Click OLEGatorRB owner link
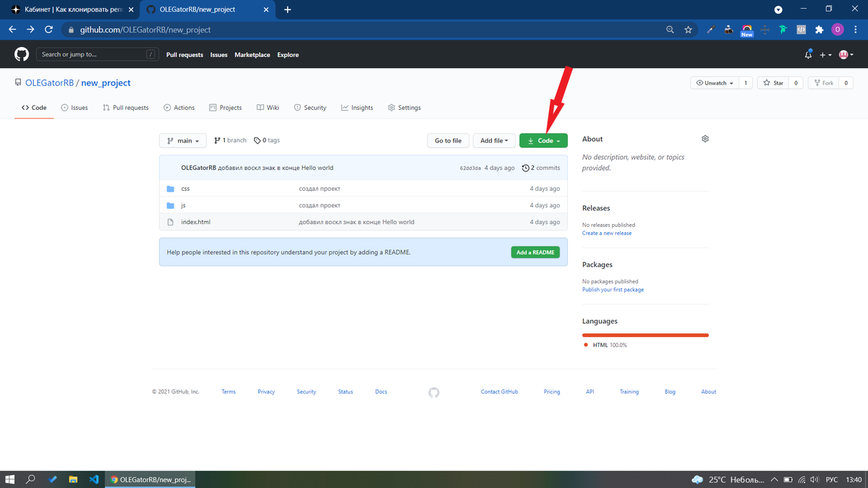This screenshot has height=488, width=868. [x=49, y=83]
